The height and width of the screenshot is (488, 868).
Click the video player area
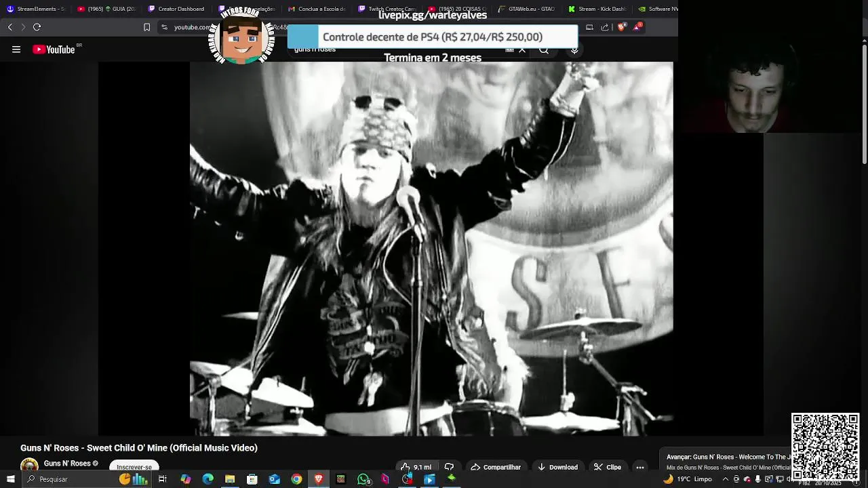pos(431,249)
